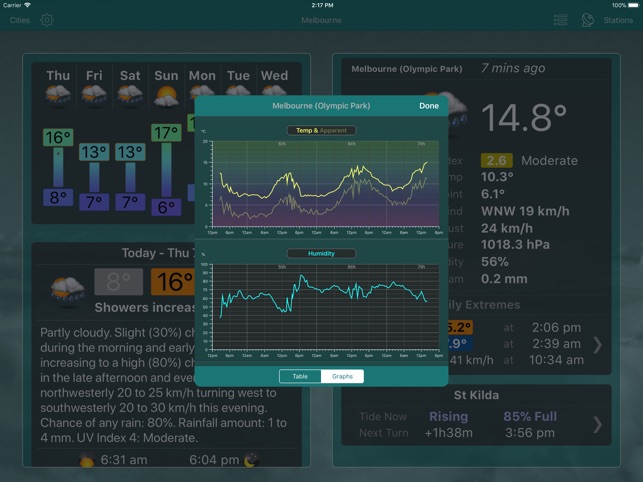
Task: Open the Stations panel
Action: tap(618, 20)
